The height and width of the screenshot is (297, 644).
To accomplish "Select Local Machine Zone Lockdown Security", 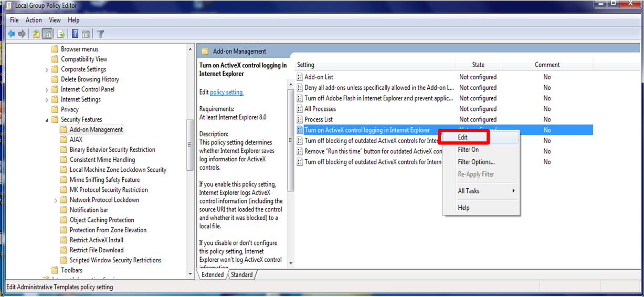I will pyautogui.click(x=118, y=170).
